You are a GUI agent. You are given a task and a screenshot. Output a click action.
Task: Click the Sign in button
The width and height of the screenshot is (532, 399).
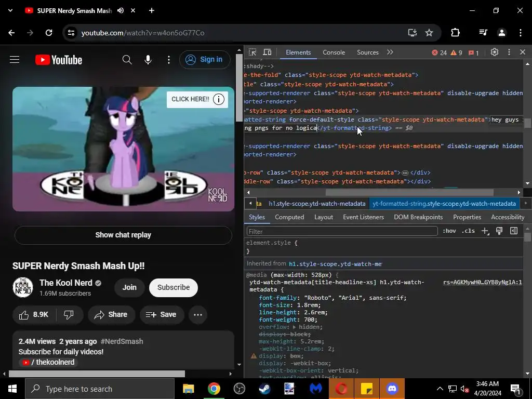pyautogui.click(x=205, y=59)
